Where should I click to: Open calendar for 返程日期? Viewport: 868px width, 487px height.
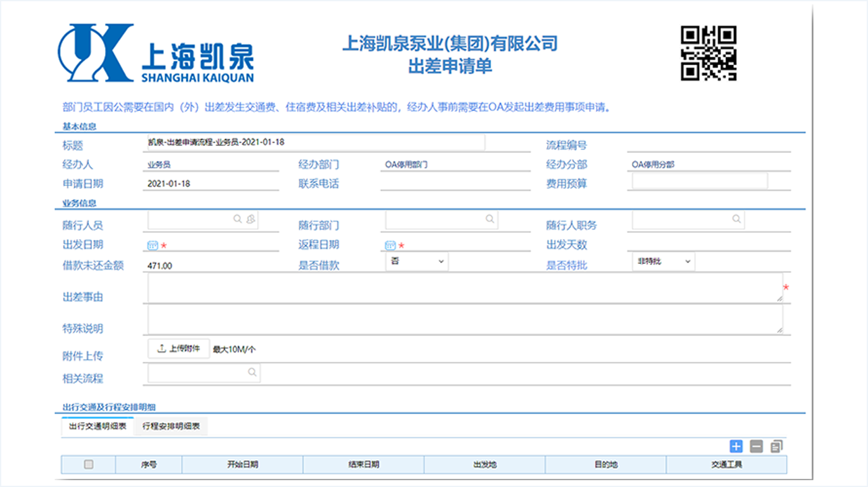coord(391,245)
